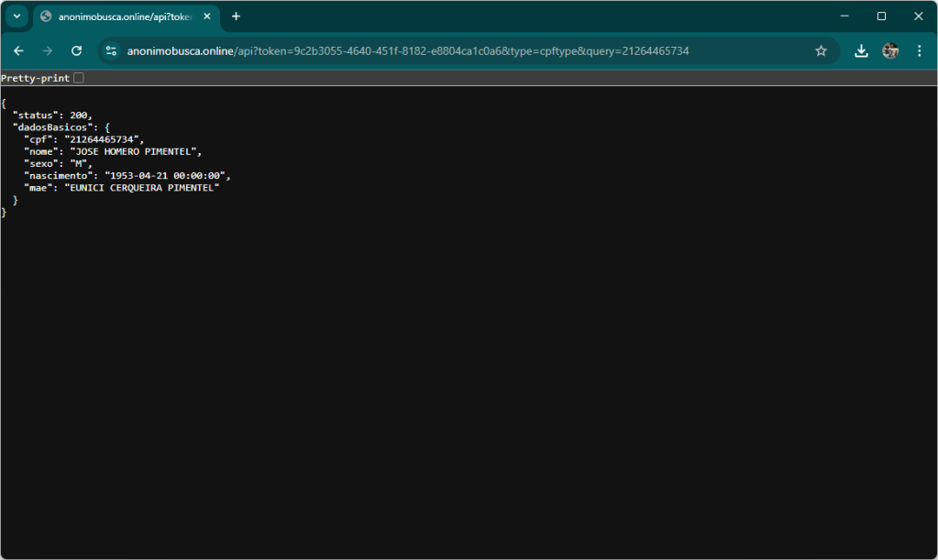Viewport: 938px width, 560px height.
Task: Click the "dadosBasicos" key in the JSON
Action: [52, 126]
